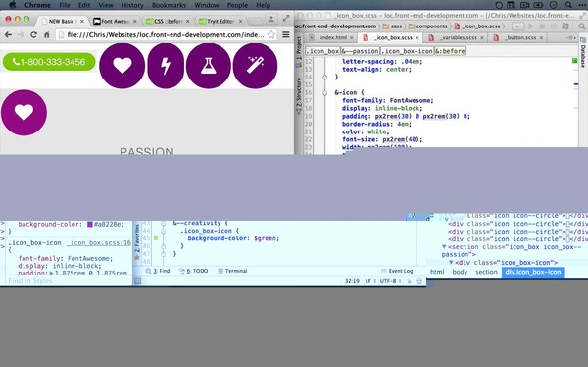Click the flask circle icon

coord(208,66)
